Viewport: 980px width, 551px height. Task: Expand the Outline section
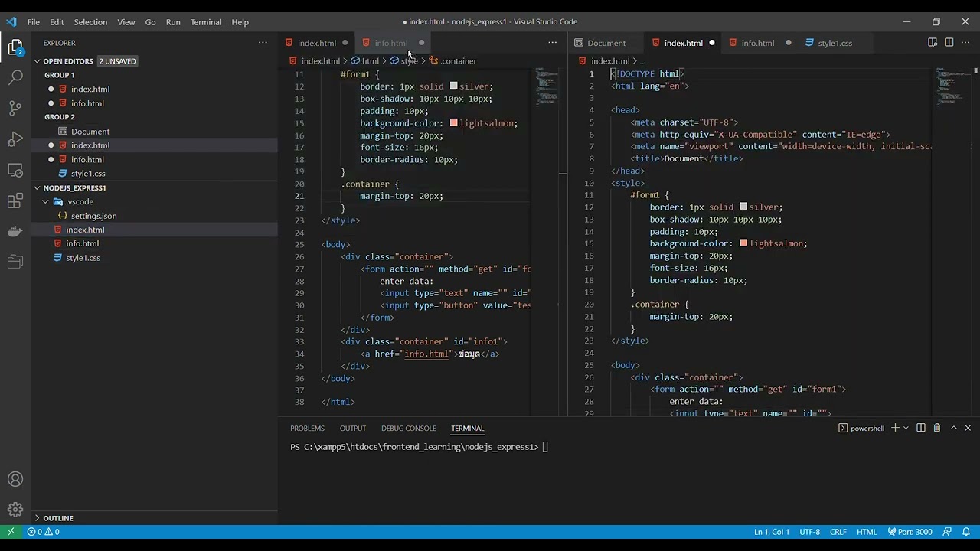point(37,518)
